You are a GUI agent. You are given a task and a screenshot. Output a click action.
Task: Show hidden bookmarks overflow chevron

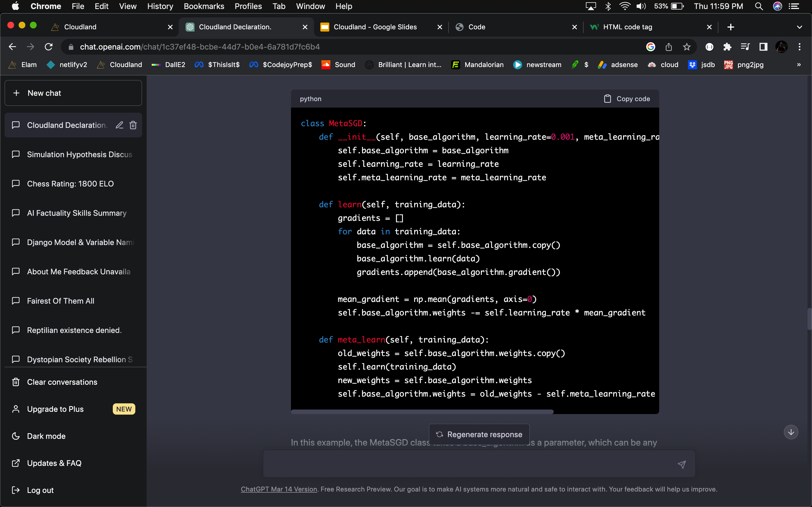tap(799, 65)
